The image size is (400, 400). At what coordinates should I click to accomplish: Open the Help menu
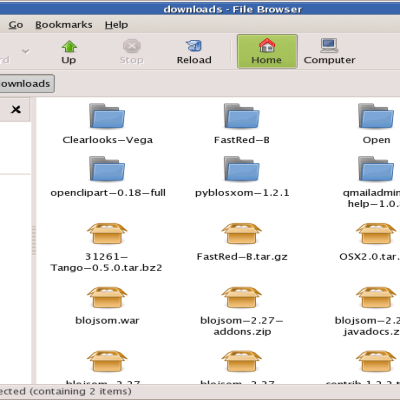tap(116, 25)
